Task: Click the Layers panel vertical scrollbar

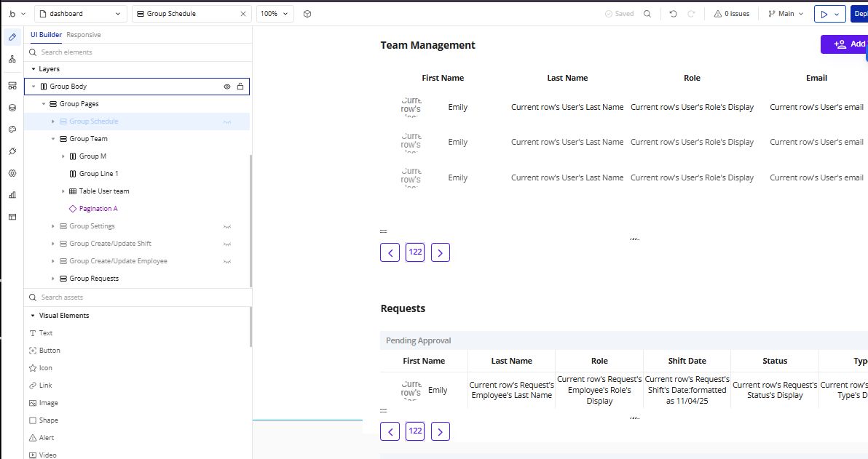Action: (250, 221)
